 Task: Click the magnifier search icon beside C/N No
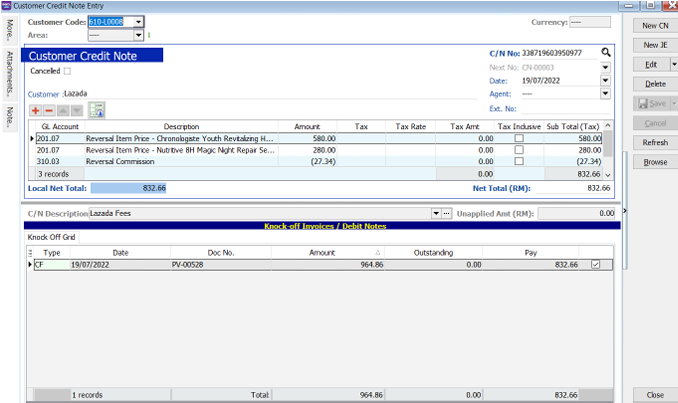[605, 52]
